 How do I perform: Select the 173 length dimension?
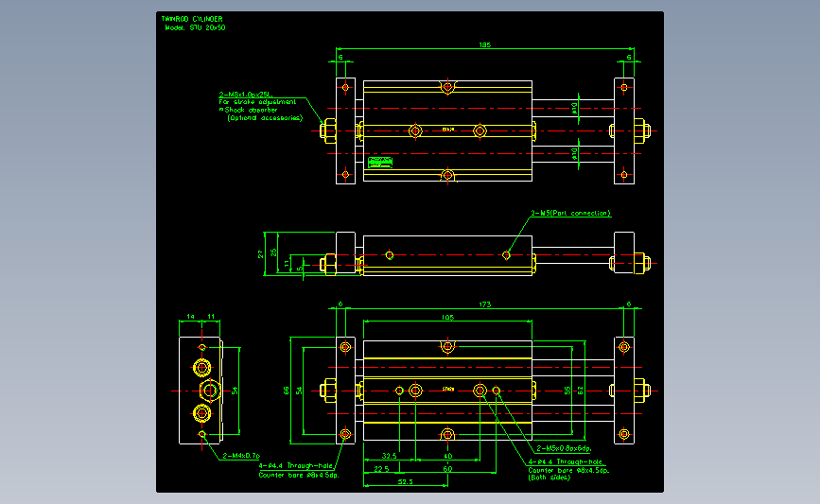485,304
